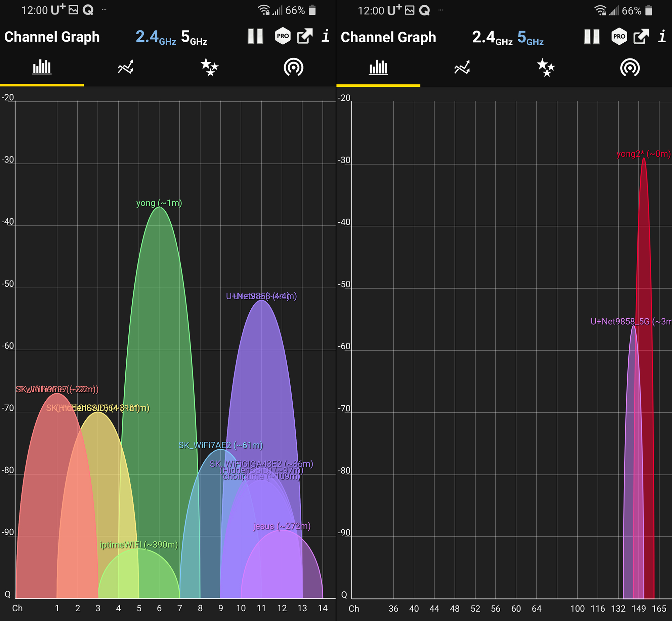672x621 pixels.
Task: Select 2.4GHz band on left screen
Action: pos(156,37)
